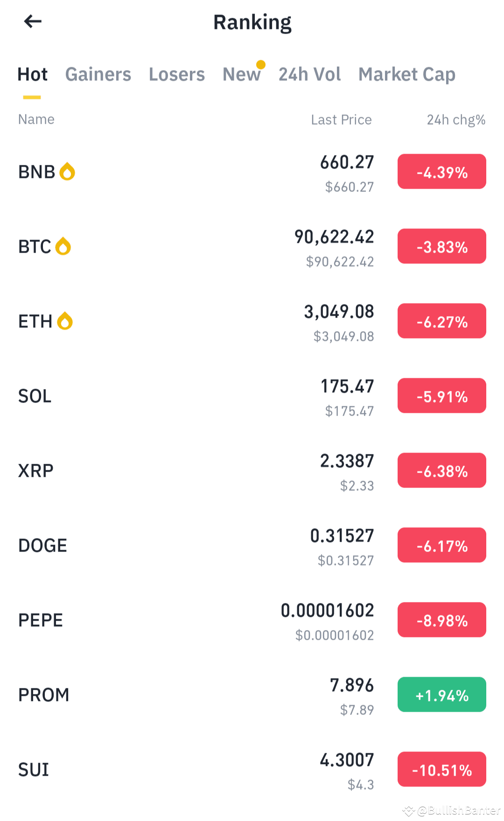Screen dimensions: 504x821
Task: Click the red -10.51% SUI badge
Action: point(442,769)
